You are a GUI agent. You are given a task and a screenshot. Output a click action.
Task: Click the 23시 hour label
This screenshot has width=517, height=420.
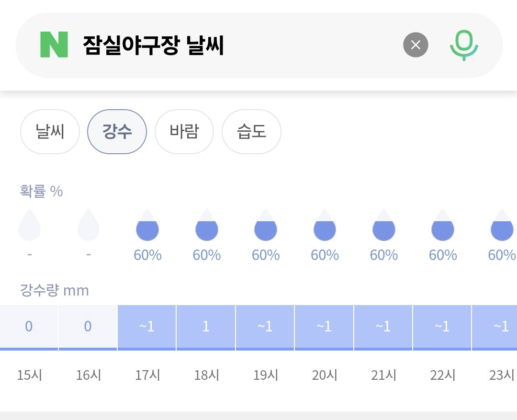[x=502, y=375]
